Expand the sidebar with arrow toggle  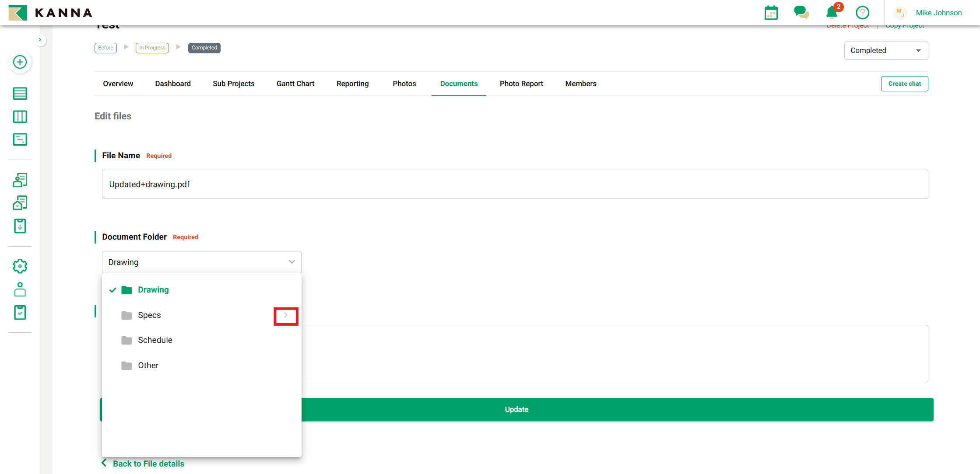[40, 40]
